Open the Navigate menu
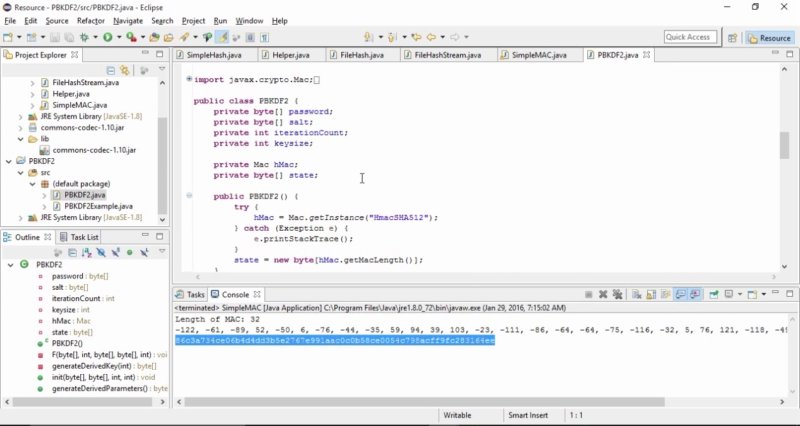This screenshot has height=426, width=800. pyautogui.click(x=128, y=21)
